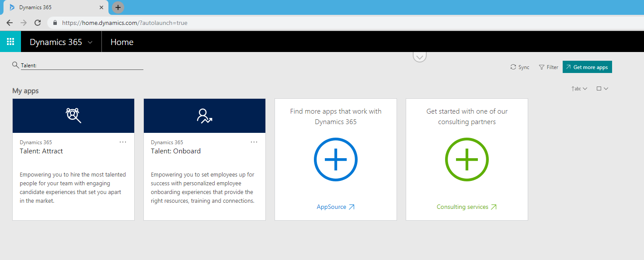Screen dimensions: 644x260
Task: Focus the apps search field containing Talent:
Action: tap(82, 66)
